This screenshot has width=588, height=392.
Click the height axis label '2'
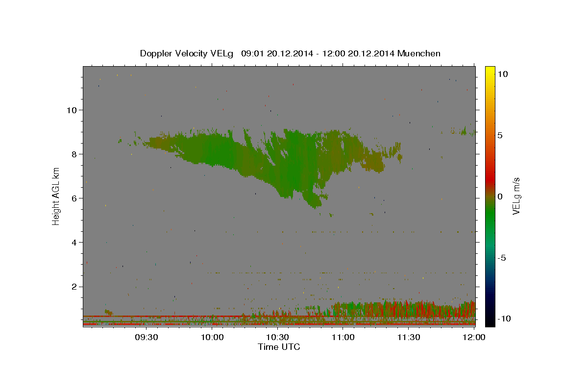(x=74, y=286)
